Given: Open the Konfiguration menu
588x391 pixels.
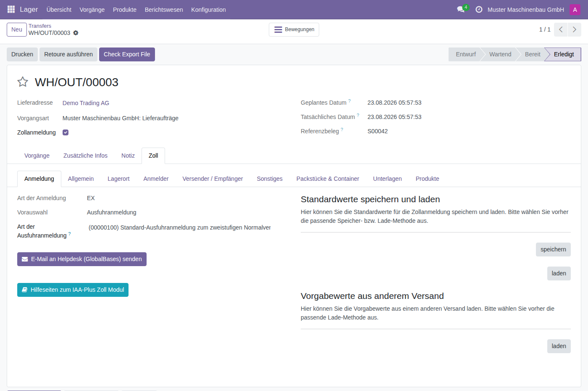Looking at the screenshot, I should [208, 9].
